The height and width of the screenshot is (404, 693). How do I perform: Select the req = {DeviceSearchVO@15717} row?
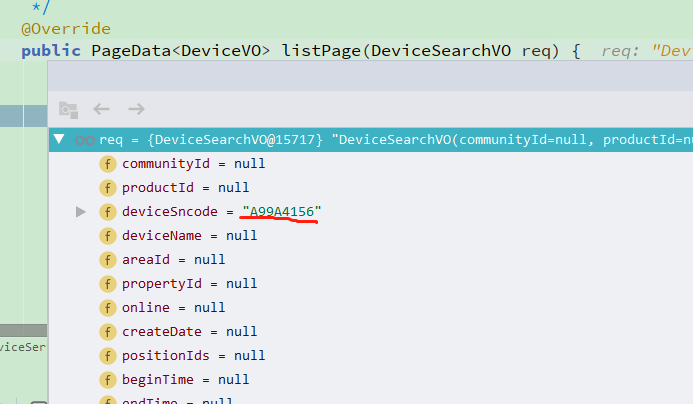371,140
